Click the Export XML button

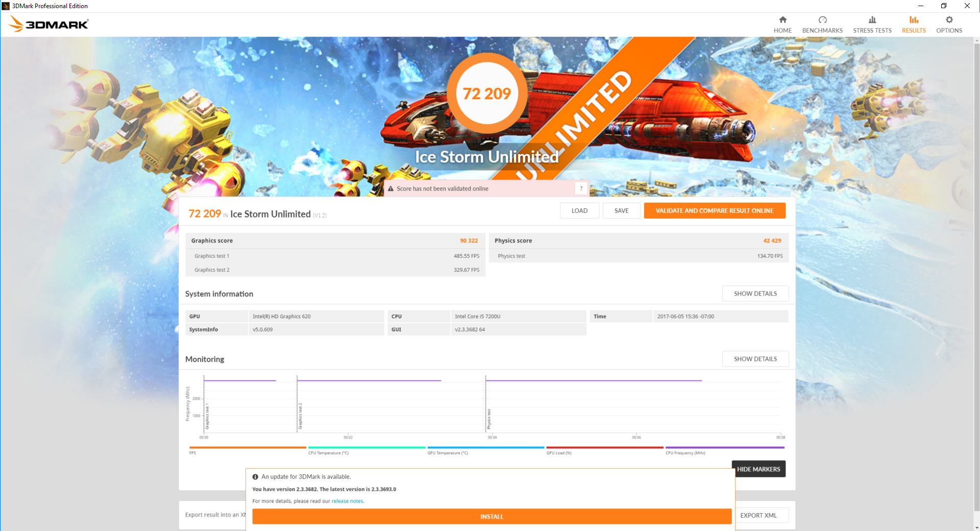(758, 515)
